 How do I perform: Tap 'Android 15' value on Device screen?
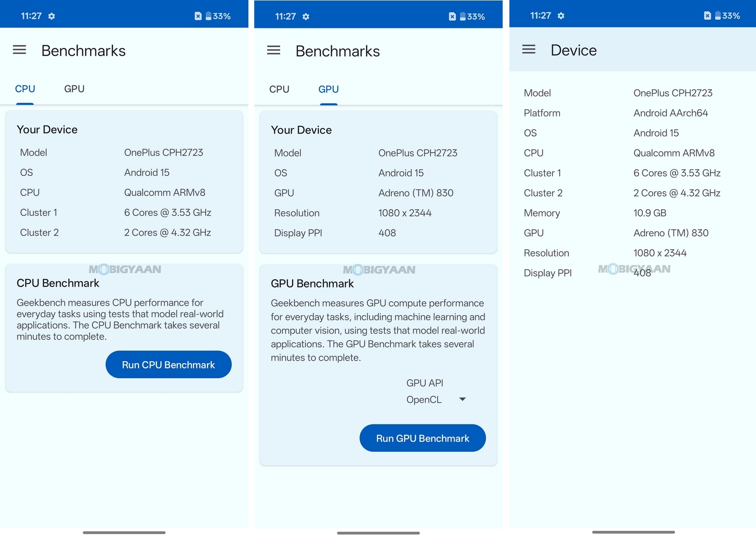tap(656, 133)
